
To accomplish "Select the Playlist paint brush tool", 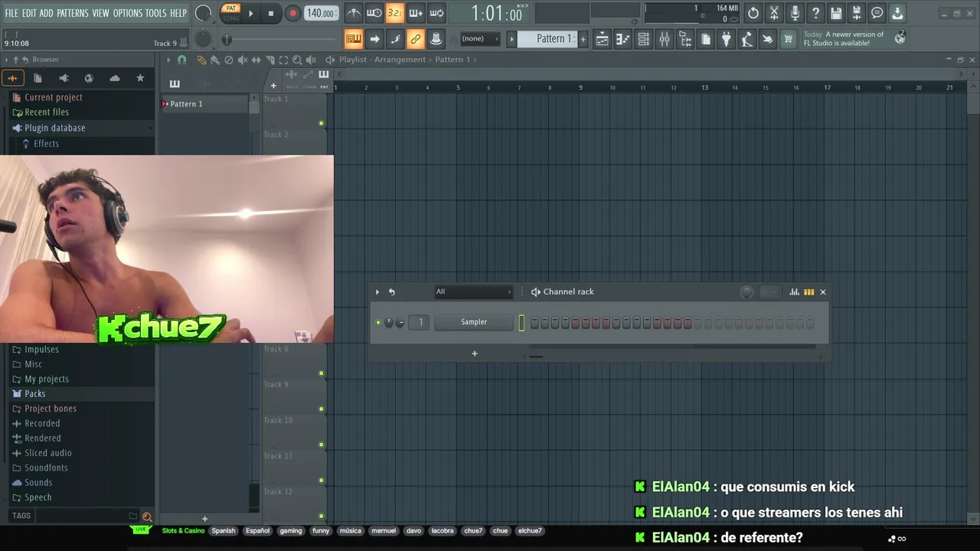I will pos(215,60).
